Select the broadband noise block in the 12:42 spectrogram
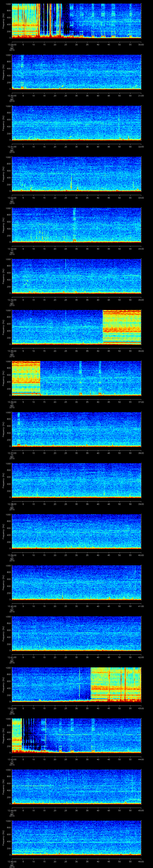 (116, 684)
